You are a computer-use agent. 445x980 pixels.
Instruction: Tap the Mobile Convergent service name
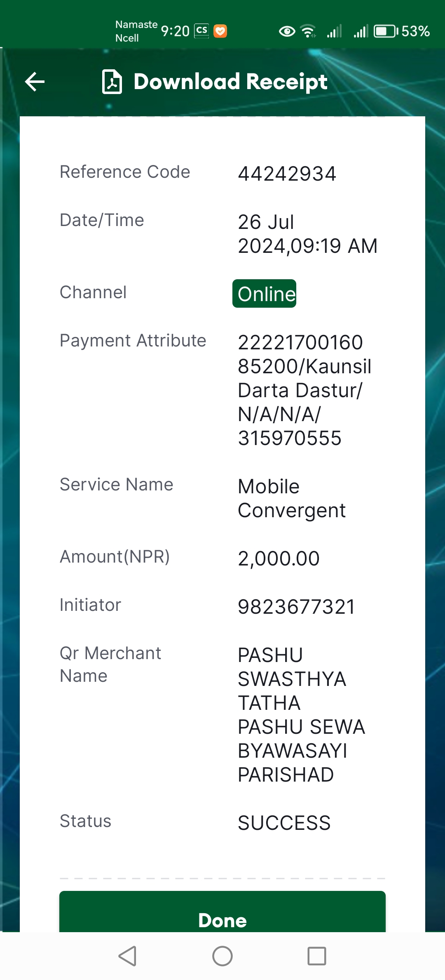pos(292,498)
